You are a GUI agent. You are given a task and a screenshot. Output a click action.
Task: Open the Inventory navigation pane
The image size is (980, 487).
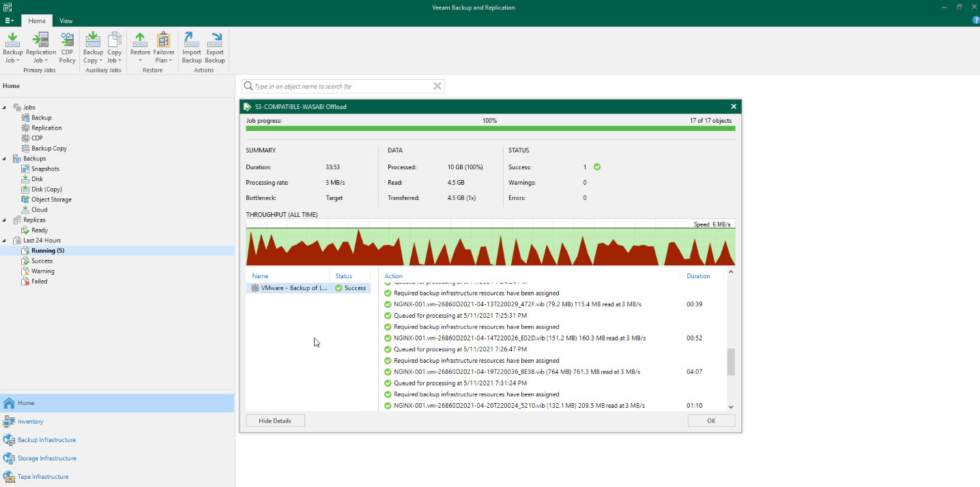point(117,421)
